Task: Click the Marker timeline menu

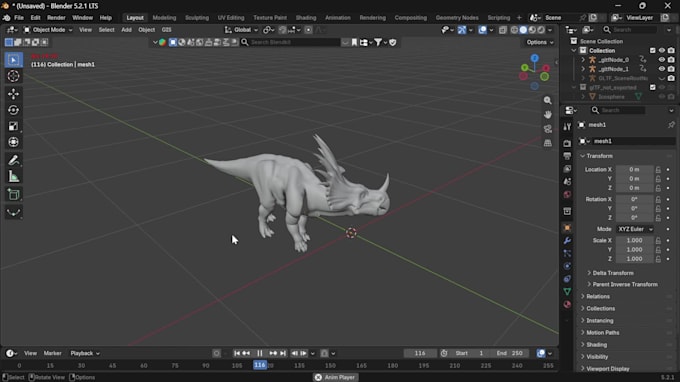Action: 52,353
